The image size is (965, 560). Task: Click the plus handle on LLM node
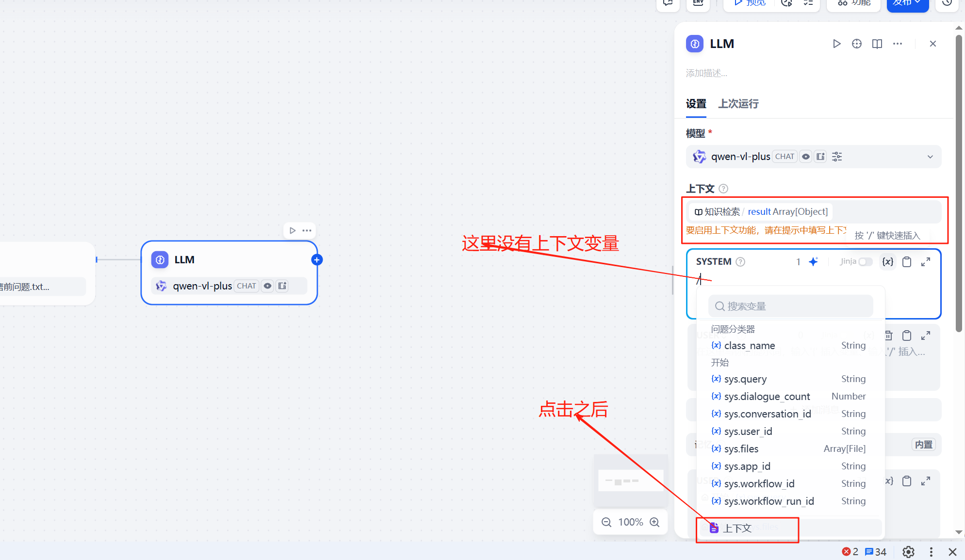[x=317, y=260]
